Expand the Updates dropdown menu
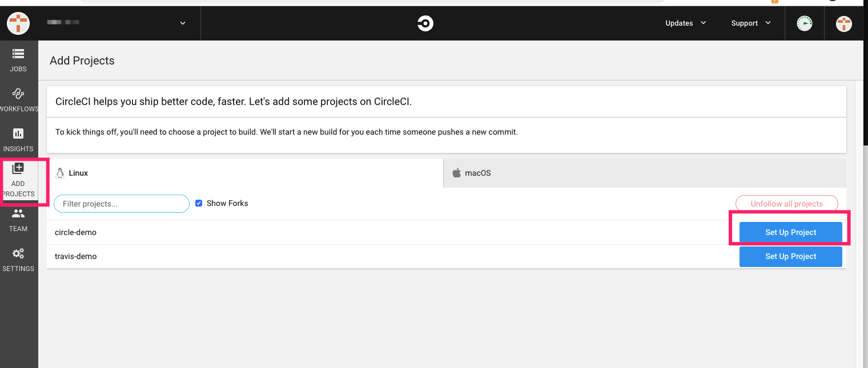Screen dimensions: 868x368 click(x=685, y=23)
